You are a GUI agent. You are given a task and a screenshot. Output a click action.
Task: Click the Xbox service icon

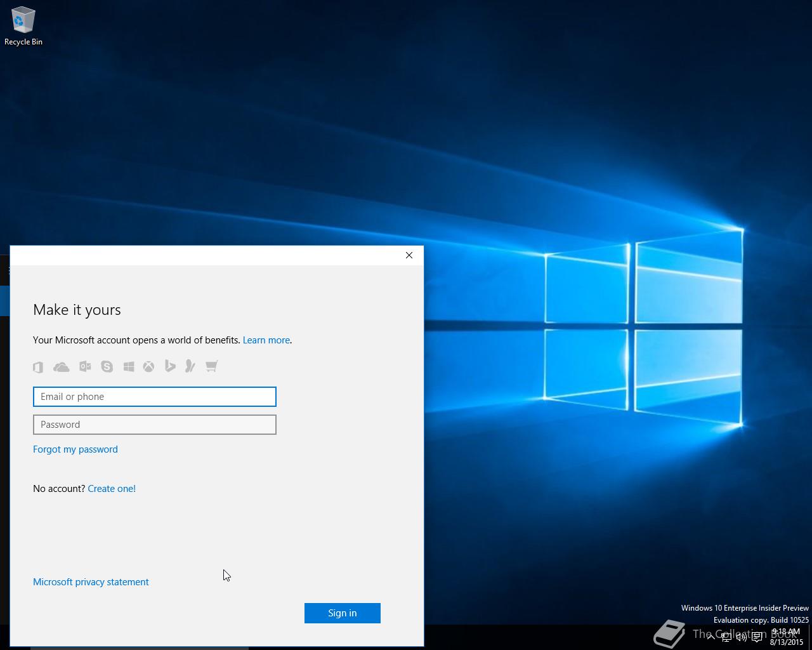click(x=148, y=366)
